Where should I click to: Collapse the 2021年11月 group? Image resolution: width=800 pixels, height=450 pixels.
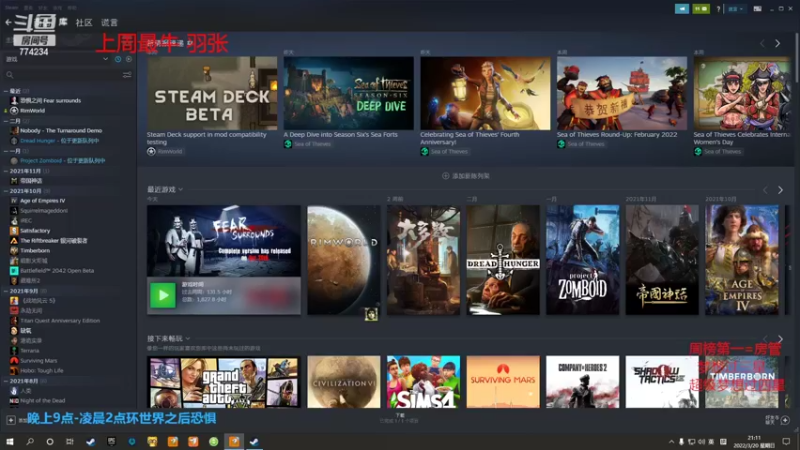tap(6, 171)
